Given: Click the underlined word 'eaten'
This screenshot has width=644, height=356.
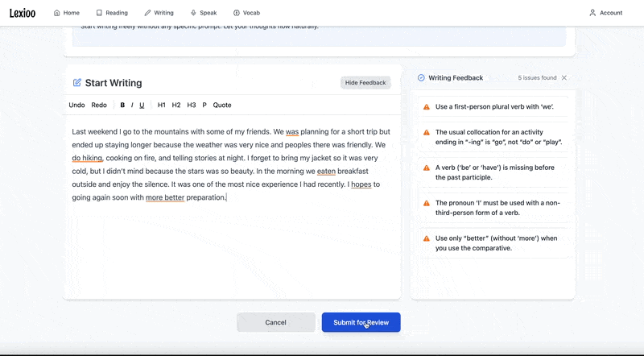Looking at the screenshot, I should (x=326, y=171).
